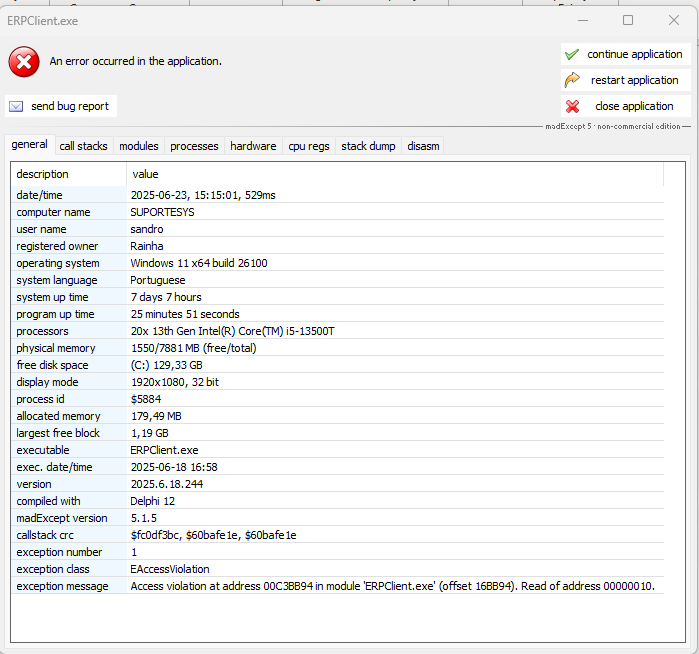
Task: Show the processes tab
Action: tap(194, 146)
